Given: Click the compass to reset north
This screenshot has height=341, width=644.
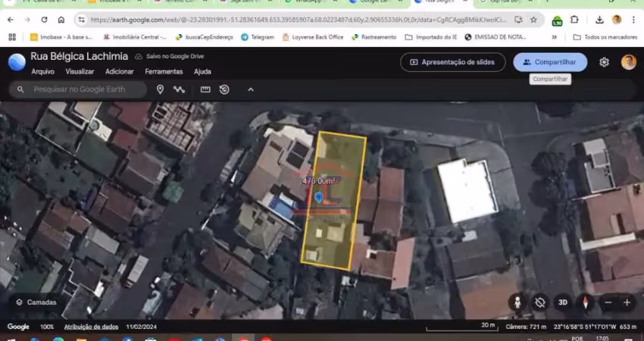Looking at the screenshot, I should [585, 302].
